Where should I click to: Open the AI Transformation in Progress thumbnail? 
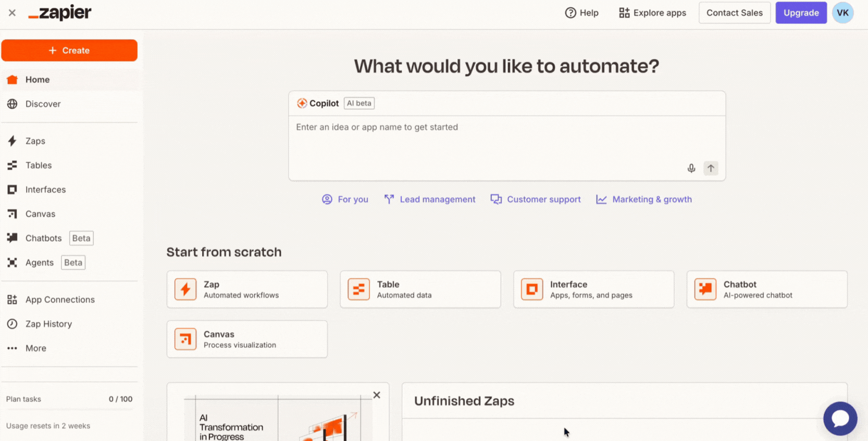pyautogui.click(x=278, y=417)
